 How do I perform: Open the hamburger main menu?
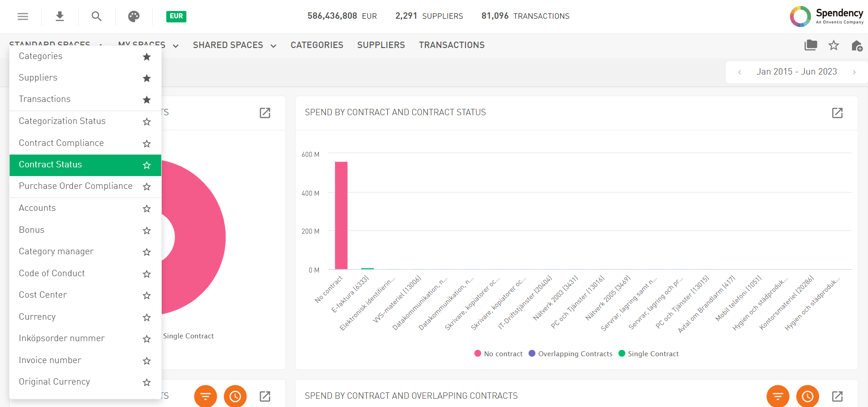(23, 16)
